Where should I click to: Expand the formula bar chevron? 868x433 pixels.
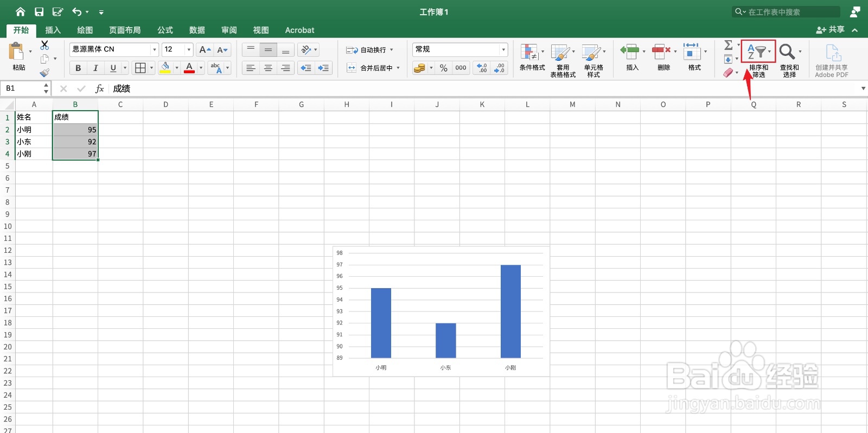863,88
